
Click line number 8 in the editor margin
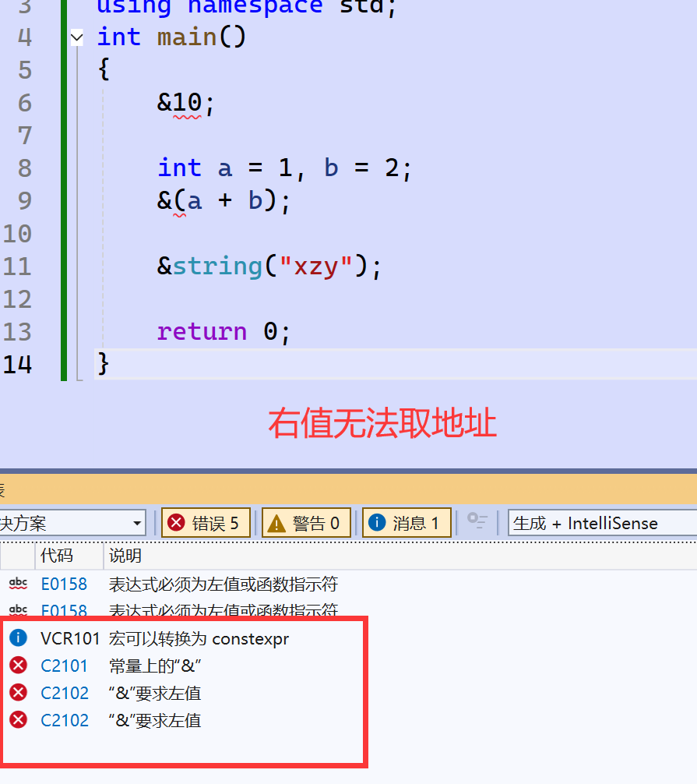pos(24,168)
